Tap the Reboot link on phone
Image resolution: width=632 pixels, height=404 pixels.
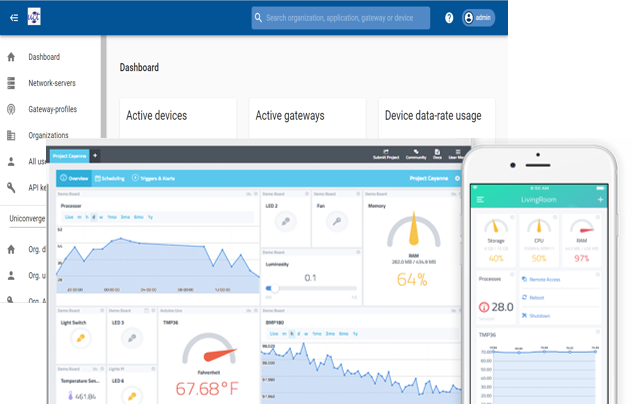point(536,298)
